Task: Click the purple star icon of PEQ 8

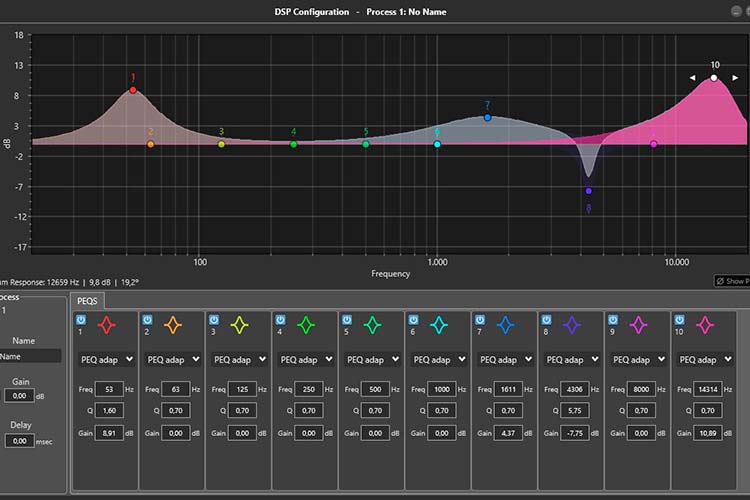Action: tap(572, 325)
